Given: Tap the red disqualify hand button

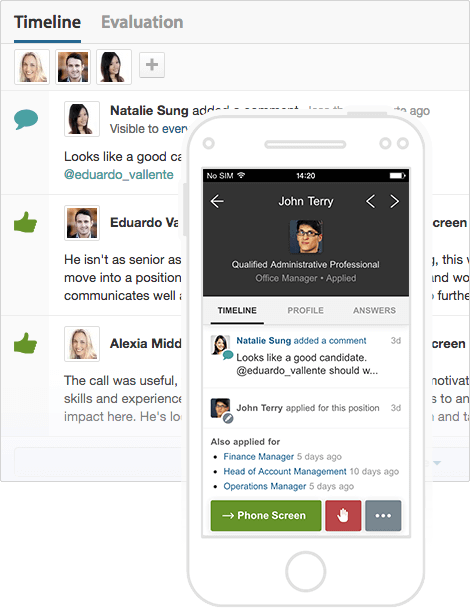Looking at the screenshot, I should pyautogui.click(x=343, y=515).
